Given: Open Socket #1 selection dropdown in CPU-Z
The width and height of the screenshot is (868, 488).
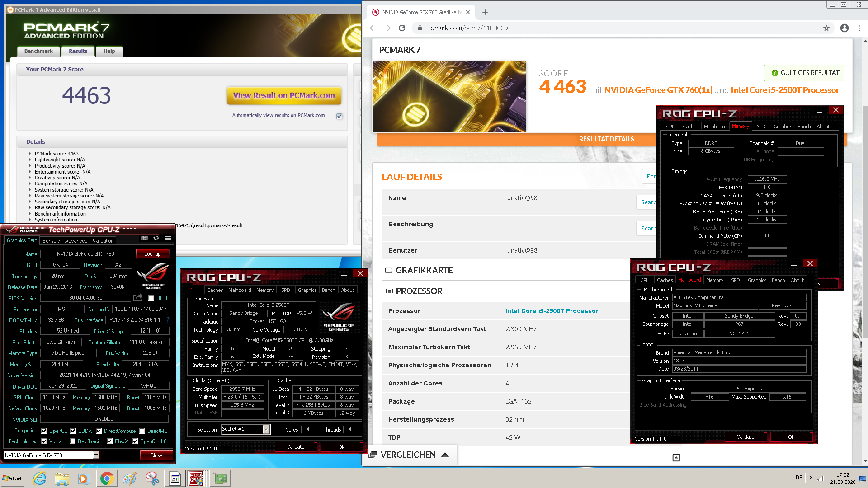Looking at the screenshot, I should tap(266, 429).
